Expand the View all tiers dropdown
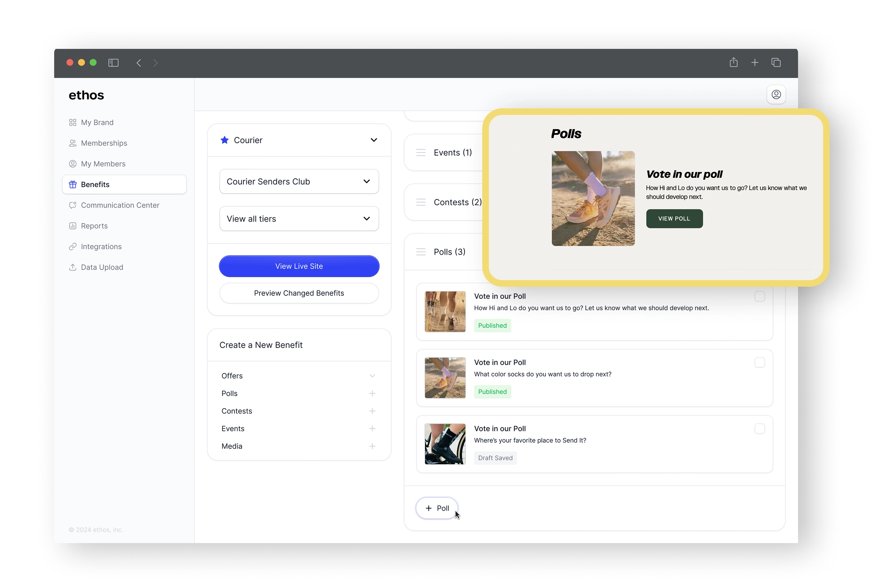876x588 pixels. (299, 219)
